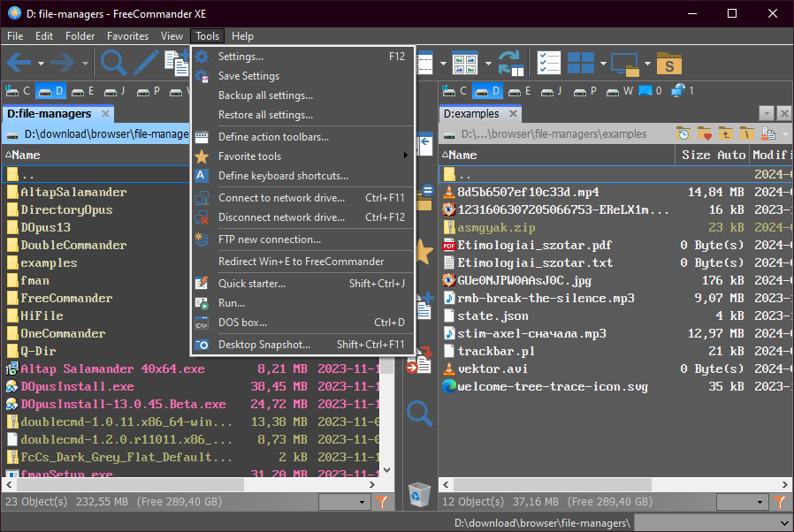The width and height of the screenshot is (794, 532).
Task: Click the blue Back arrow in toolbar
Action: pyautogui.click(x=19, y=63)
